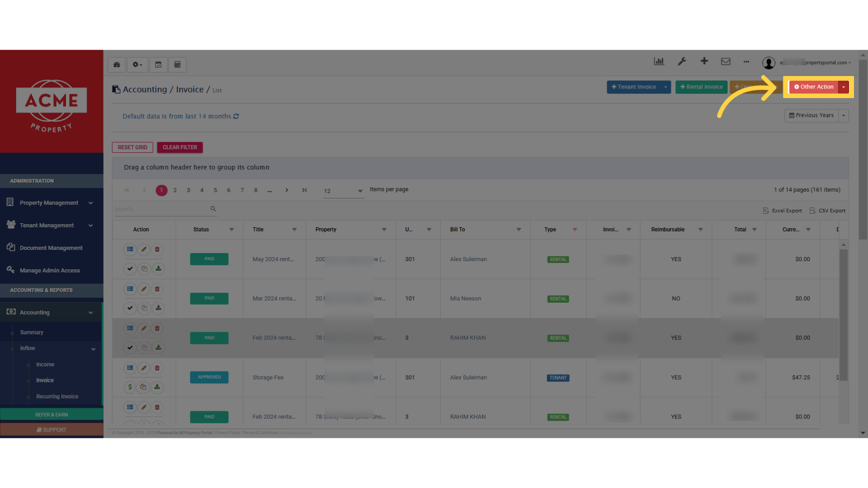Image resolution: width=868 pixels, height=488 pixels.
Task: Click the download icon on the May 2024 rent row
Action: coord(158,268)
